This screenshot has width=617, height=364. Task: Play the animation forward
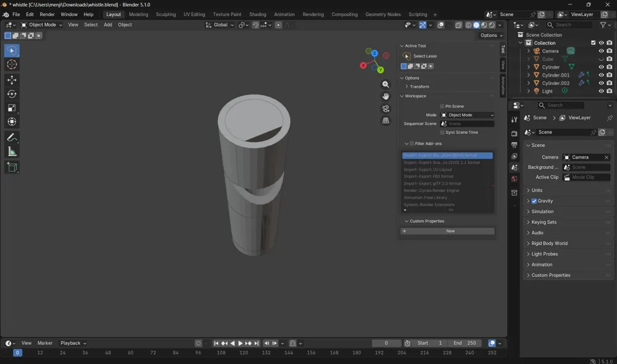[x=241, y=343]
